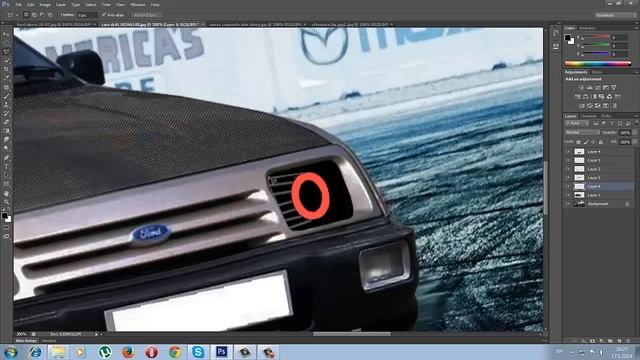The width and height of the screenshot is (640, 360).
Task: Toggle lock transparent pixels
Action: point(578,142)
